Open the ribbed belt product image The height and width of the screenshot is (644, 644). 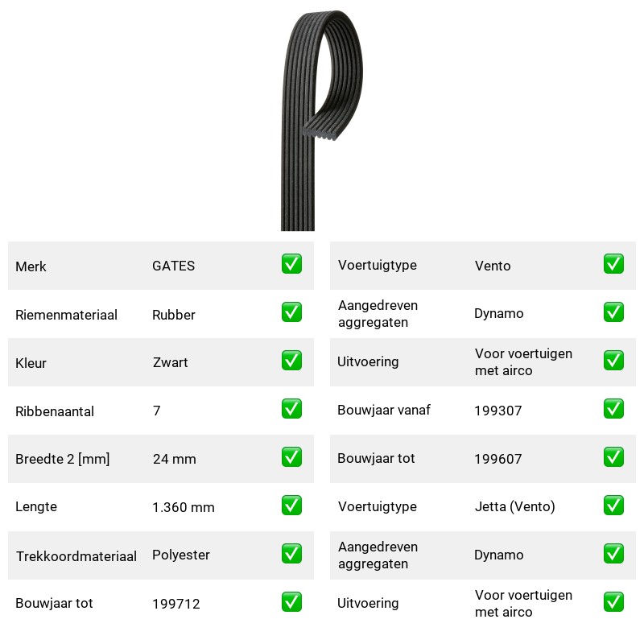[x=321, y=120]
